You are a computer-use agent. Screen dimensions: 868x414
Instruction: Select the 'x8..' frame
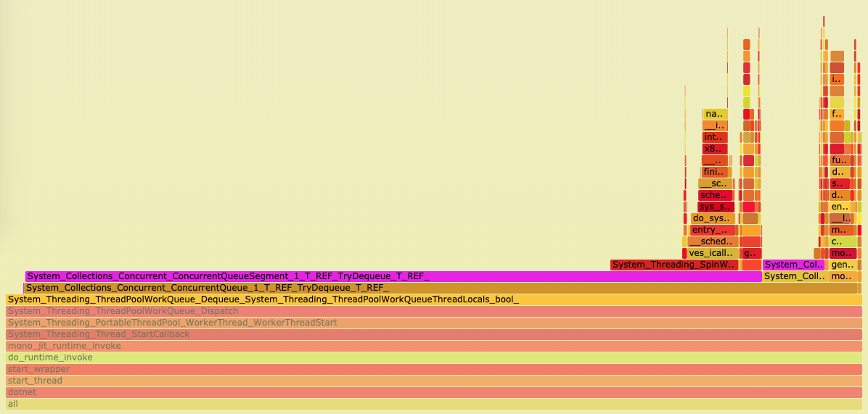coord(715,149)
